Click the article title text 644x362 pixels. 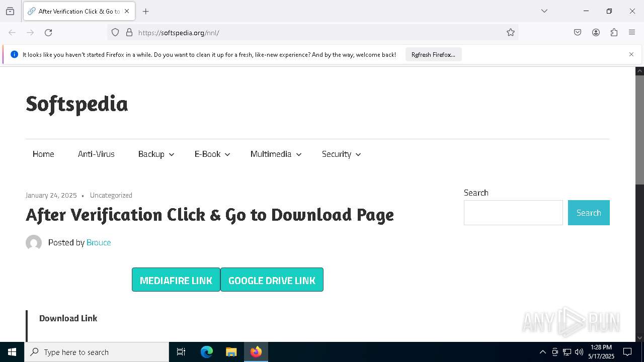210,215
